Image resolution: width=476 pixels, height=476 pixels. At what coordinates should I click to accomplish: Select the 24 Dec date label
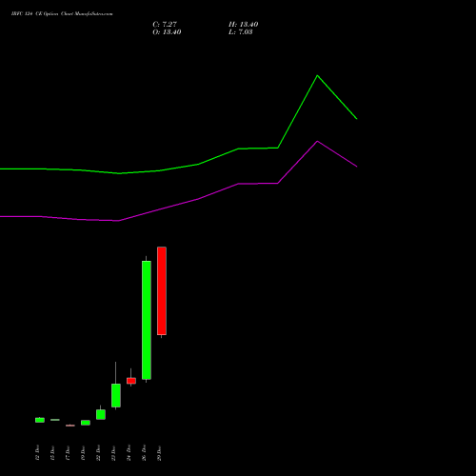(129, 453)
